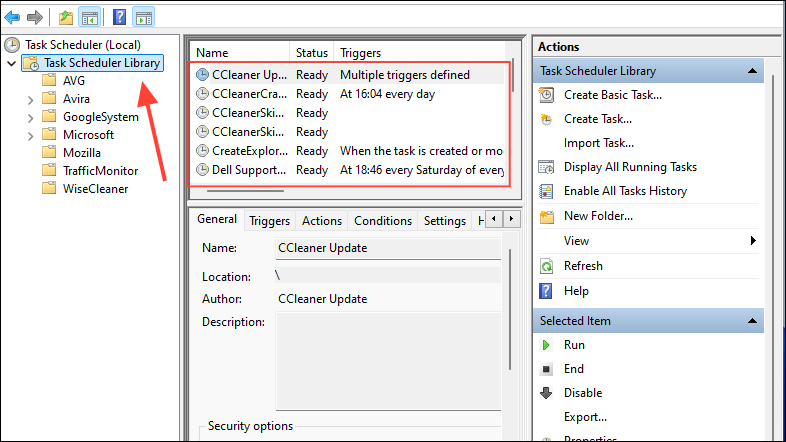
Task: Open Help from the toolbar question-mark icon
Action: [119, 17]
